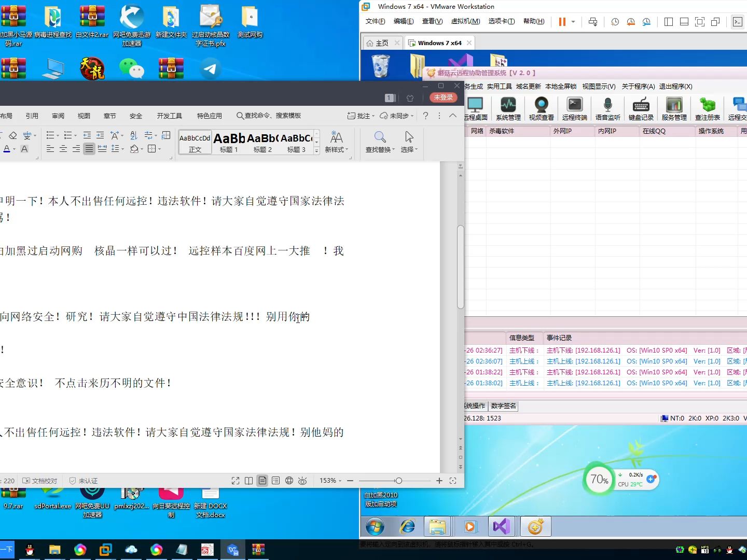Open QQ penguin in host taskbar
This screenshot has width=747, height=560.
(30, 550)
